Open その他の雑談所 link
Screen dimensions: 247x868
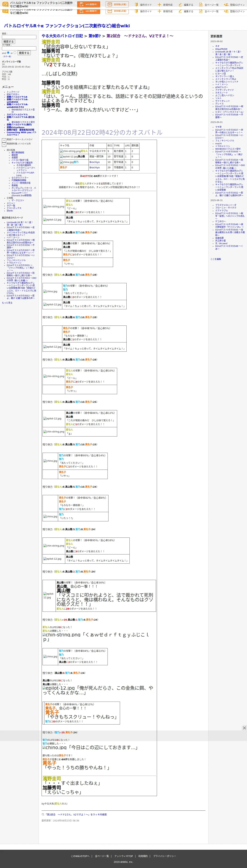24,165
